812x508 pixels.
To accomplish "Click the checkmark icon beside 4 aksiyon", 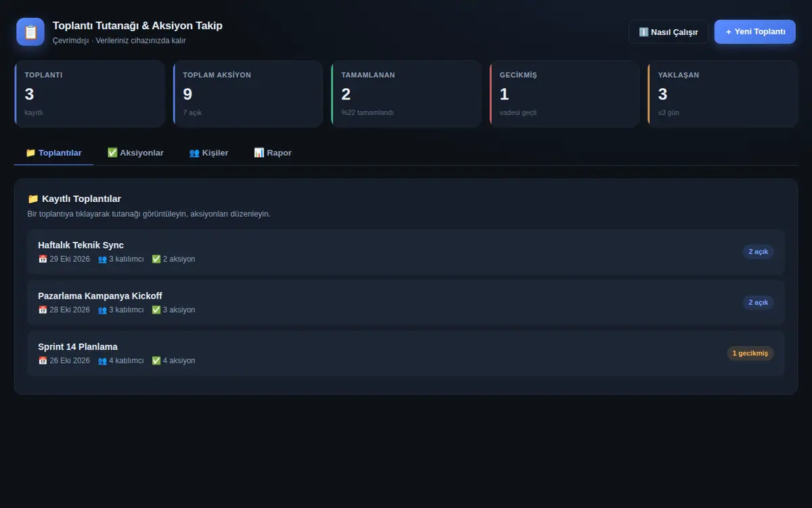I will point(156,361).
